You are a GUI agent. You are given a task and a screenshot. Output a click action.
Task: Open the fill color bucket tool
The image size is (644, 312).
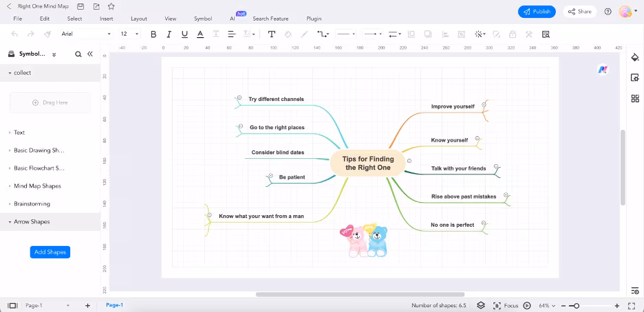288,34
